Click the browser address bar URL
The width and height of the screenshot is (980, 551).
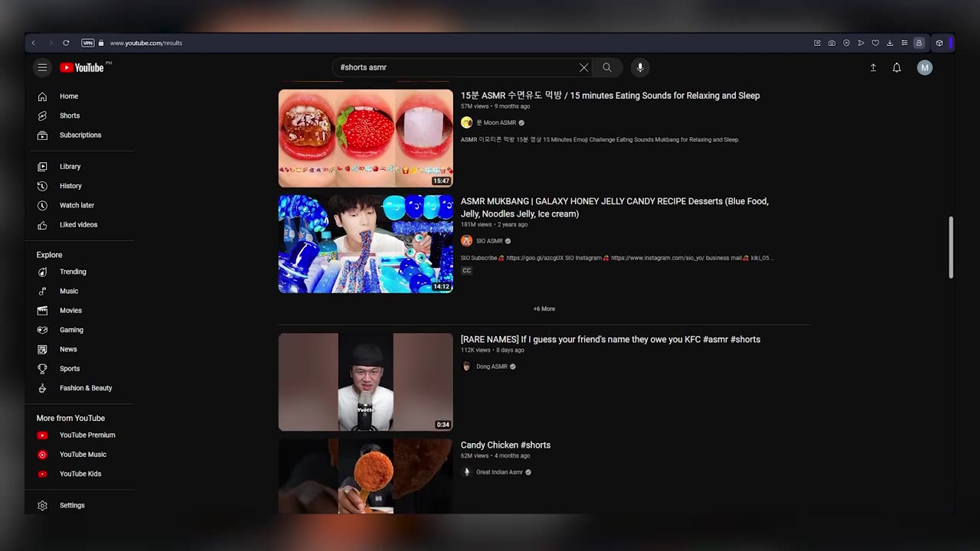tap(146, 43)
